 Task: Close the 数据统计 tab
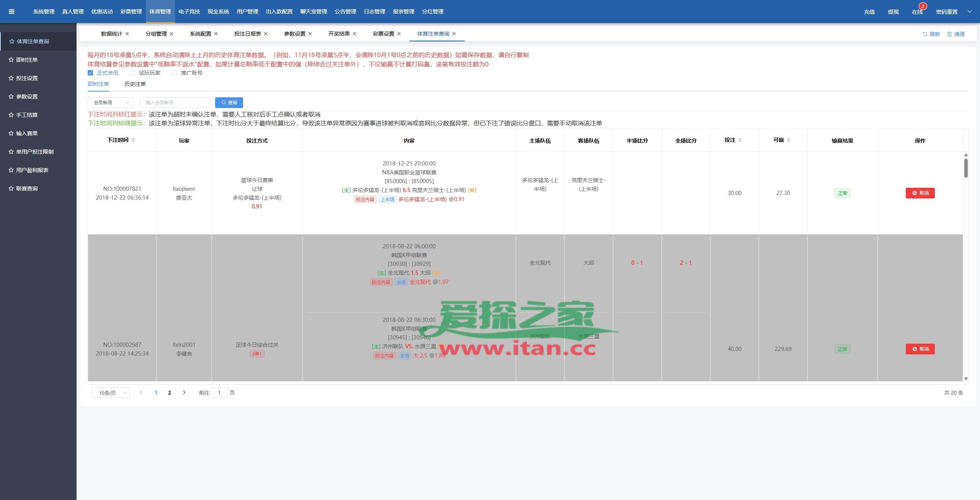coord(127,34)
